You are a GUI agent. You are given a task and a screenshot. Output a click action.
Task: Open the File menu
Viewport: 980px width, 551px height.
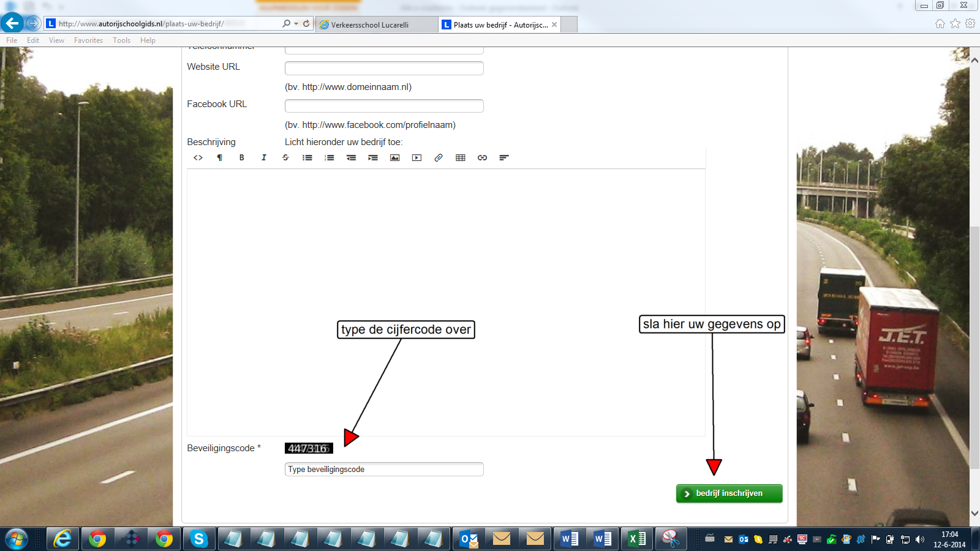pyautogui.click(x=12, y=40)
